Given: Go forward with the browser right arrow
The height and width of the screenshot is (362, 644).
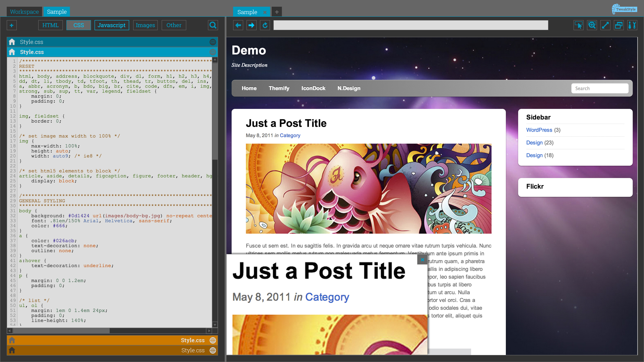Looking at the screenshot, I should click(x=252, y=25).
